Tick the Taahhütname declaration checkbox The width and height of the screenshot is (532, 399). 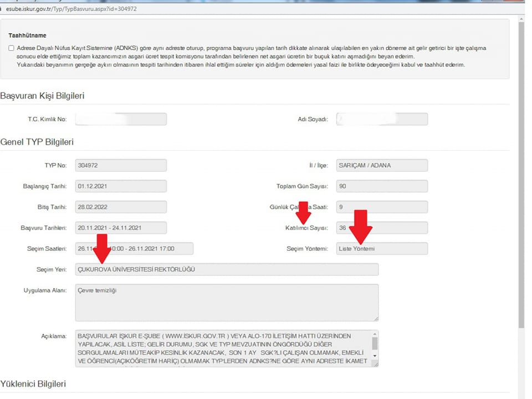pyautogui.click(x=12, y=48)
